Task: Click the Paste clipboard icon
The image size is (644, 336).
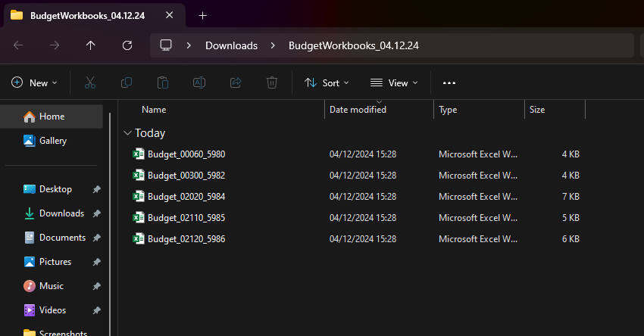Action: click(x=163, y=82)
